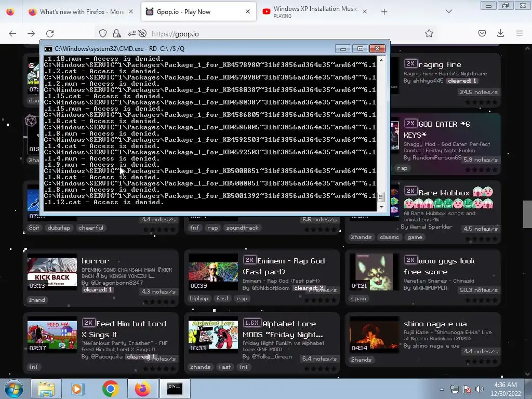Screen dimensions: 532x399
Task: Select the hiphop tag
Action: pyautogui.click(x=199, y=299)
